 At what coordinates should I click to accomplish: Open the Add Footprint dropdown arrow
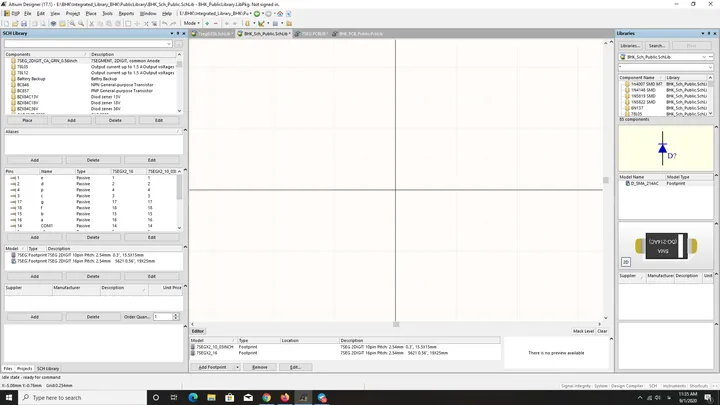[237, 367]
